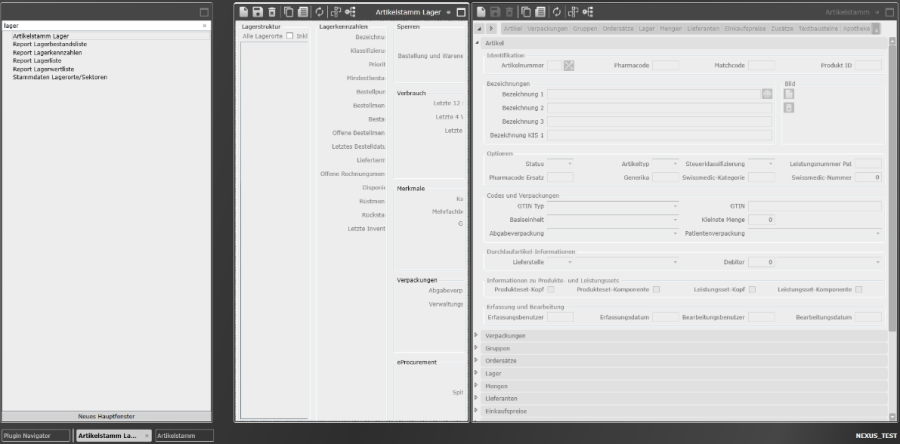
Task: Click the structure diagram icon in Artikelstamm Lager toolbar
Action: tap(336, 11)
